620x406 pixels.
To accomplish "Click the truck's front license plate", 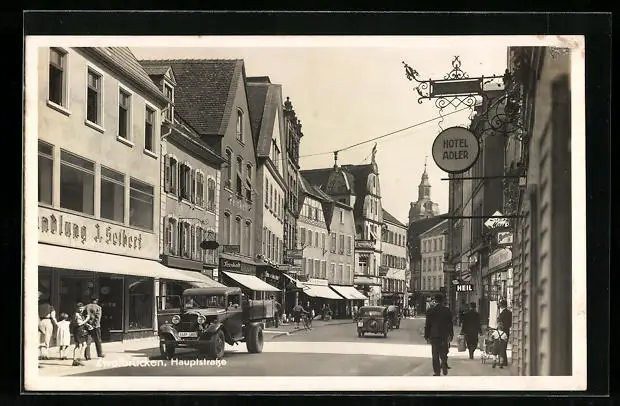I will point(187,334).
